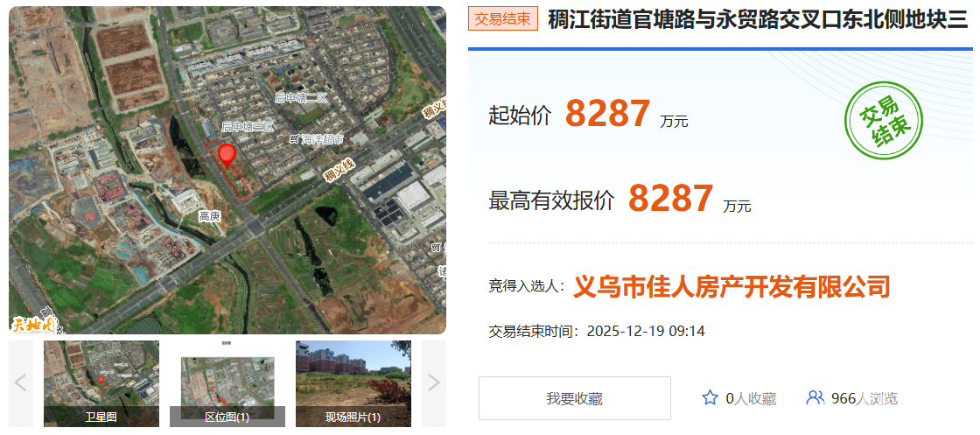980x435 pixels.
Task: Click the 0人收藏 count text
Action: [751, 398]
